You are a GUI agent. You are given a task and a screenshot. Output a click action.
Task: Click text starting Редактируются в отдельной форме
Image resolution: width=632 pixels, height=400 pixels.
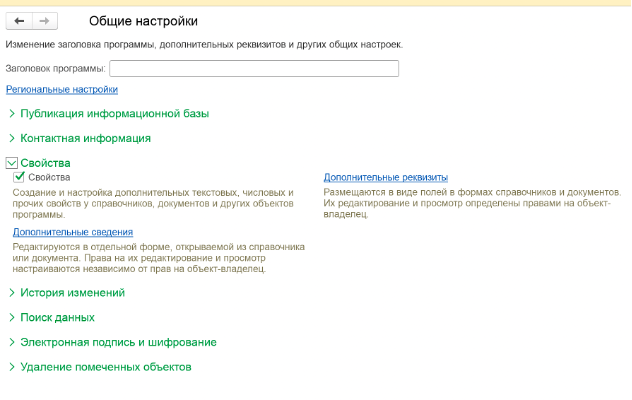point(158,258)
